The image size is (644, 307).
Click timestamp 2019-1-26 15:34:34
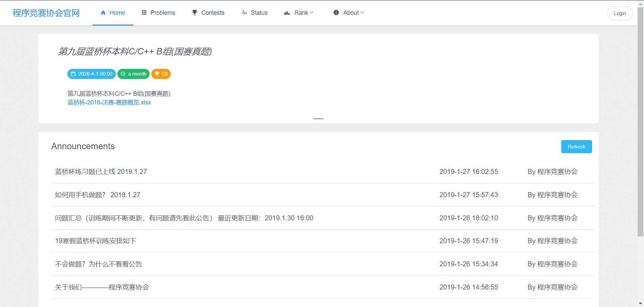(469, 264)
